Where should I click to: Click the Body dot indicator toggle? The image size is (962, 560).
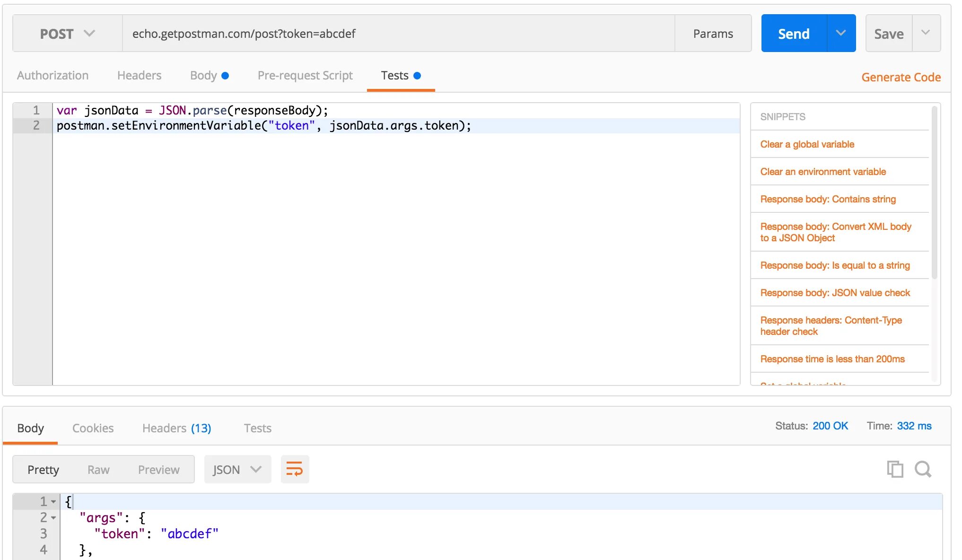click(x=227, y=75)
